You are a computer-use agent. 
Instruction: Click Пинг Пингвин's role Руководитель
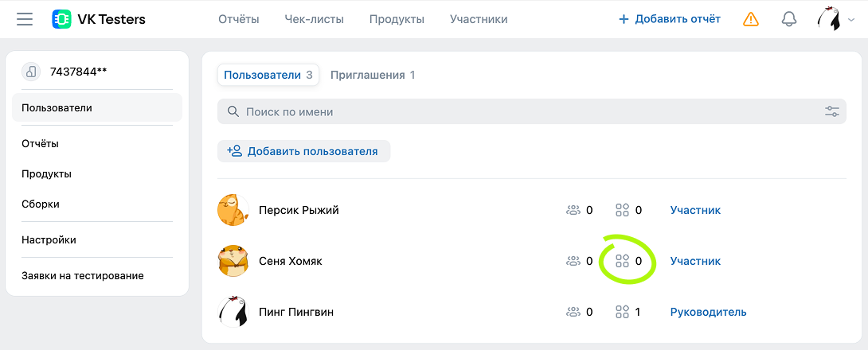tap(708, 312)
